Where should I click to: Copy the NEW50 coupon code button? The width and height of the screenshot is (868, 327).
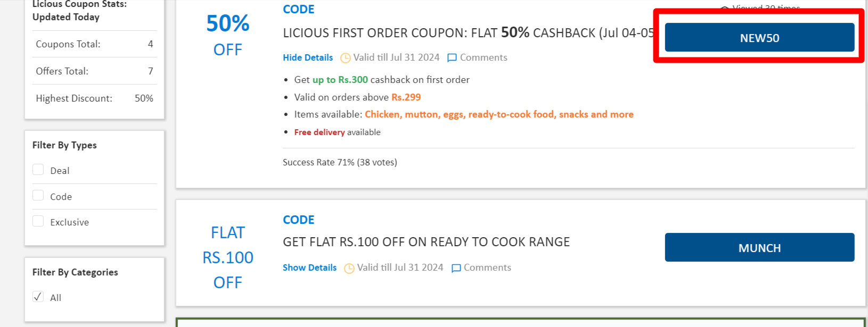coord(759,37)
